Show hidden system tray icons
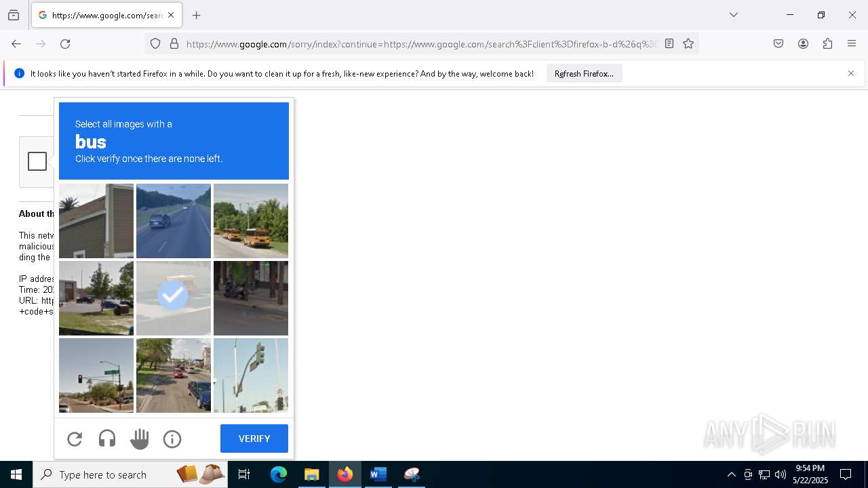This screenshot has width=868, height=488. coord(731,474)
